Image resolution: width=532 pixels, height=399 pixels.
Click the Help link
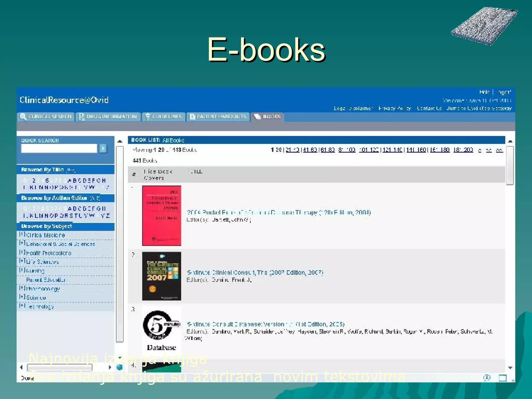[x=484, y=92]
